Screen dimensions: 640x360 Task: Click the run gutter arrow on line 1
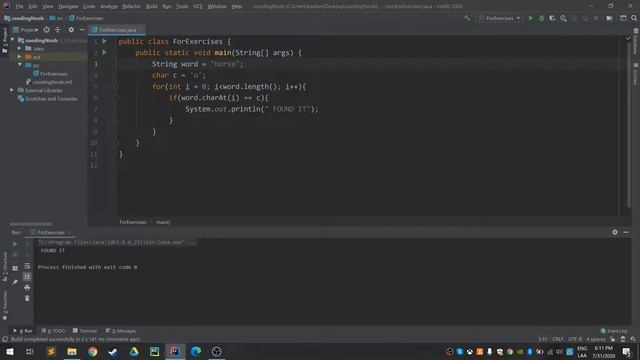(104, 41)
